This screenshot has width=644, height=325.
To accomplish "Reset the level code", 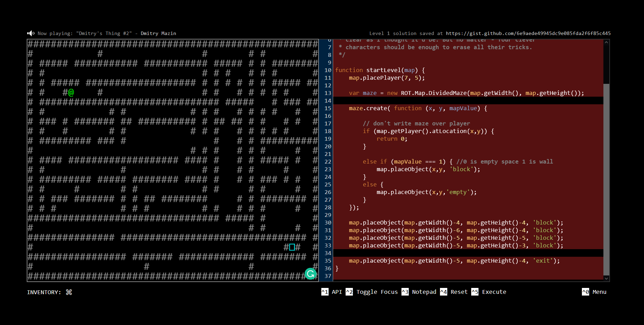I will (454, 292).
